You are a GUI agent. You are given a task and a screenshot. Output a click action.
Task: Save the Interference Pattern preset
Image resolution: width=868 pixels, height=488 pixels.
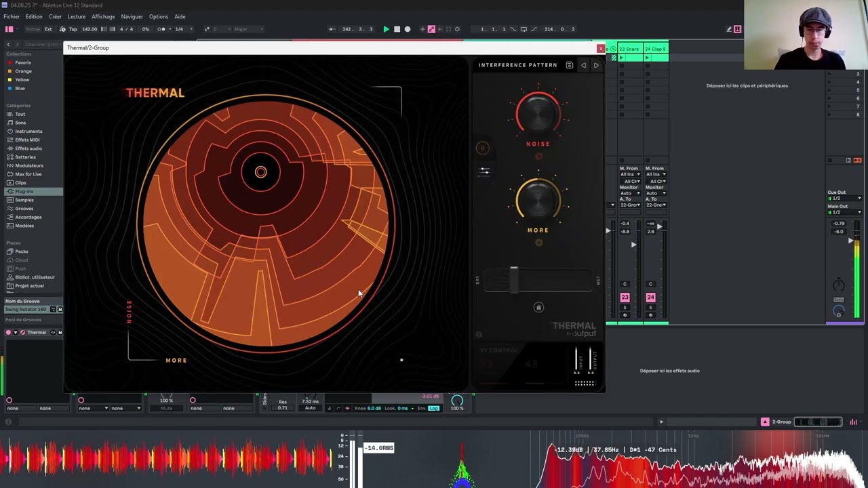pos(570,65)
